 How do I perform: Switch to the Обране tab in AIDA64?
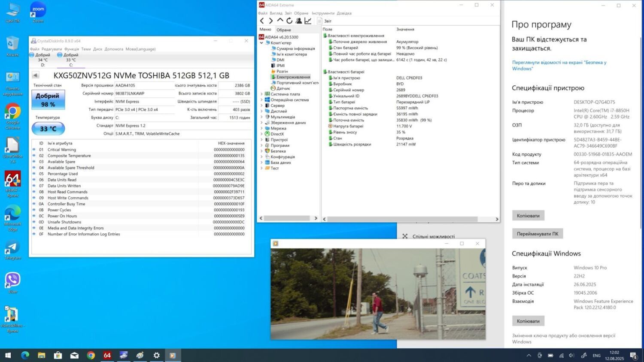click(x=284, y=30)
